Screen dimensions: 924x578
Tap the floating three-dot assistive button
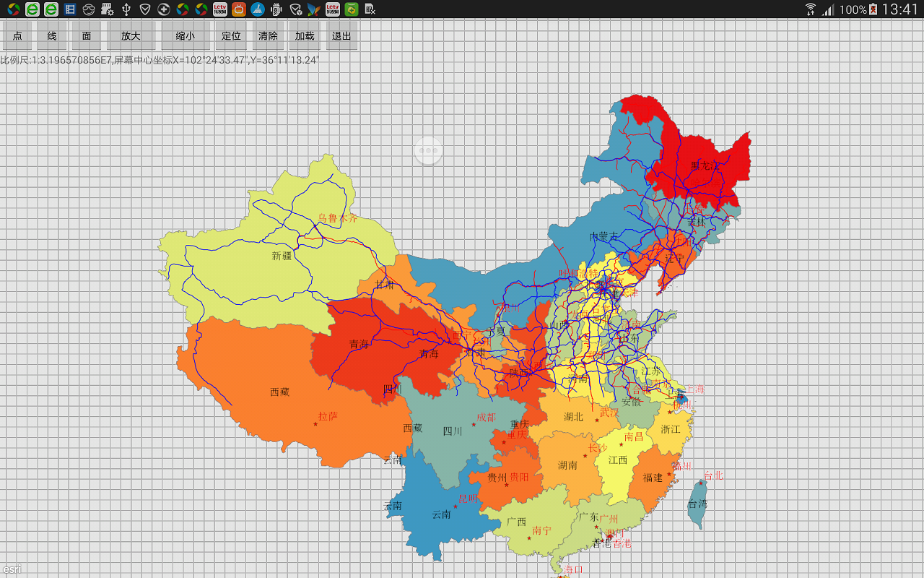428,151
